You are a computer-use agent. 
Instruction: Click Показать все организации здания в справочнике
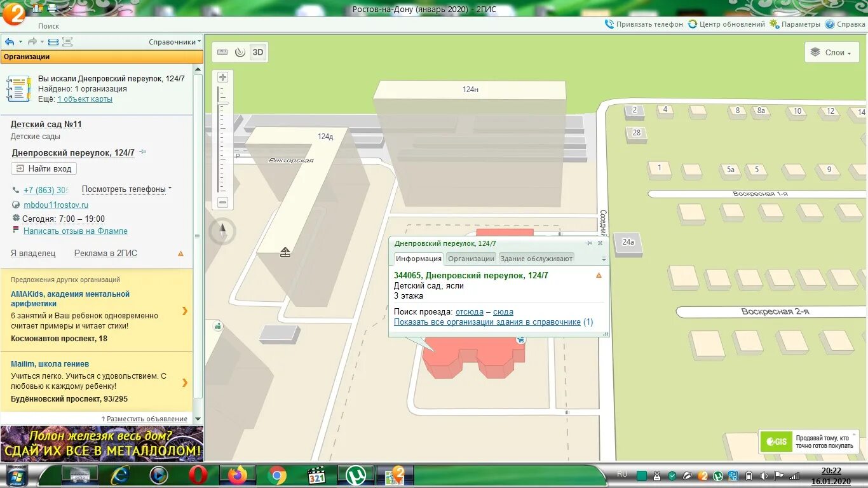tap(487, 322)
